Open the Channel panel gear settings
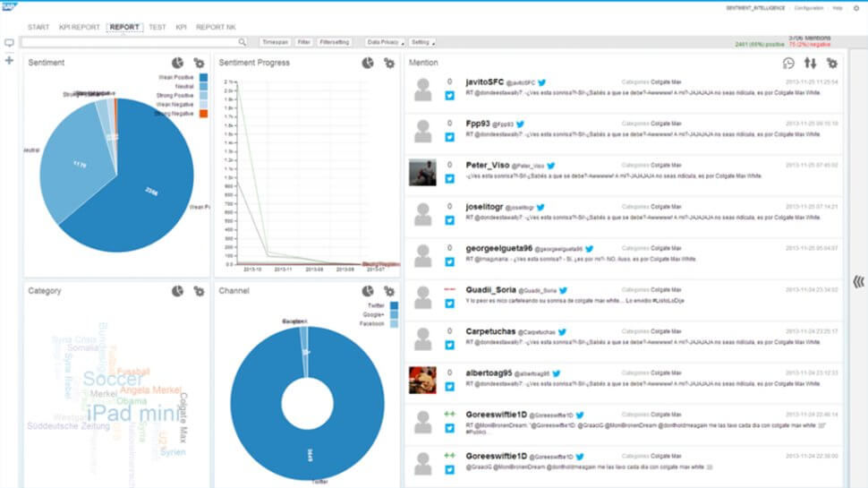The width and height of the screenshot is (868, 488). (x=389, y=291)
